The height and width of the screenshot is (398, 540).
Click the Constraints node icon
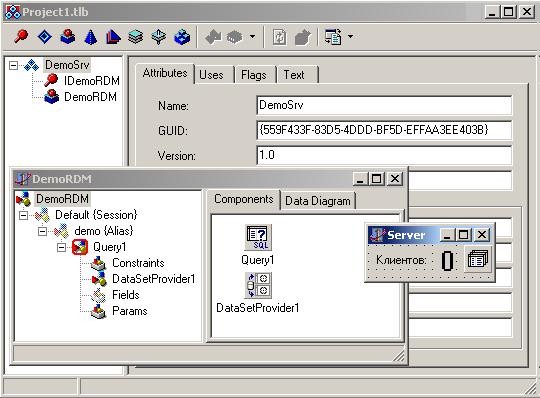tap(98, 263)
